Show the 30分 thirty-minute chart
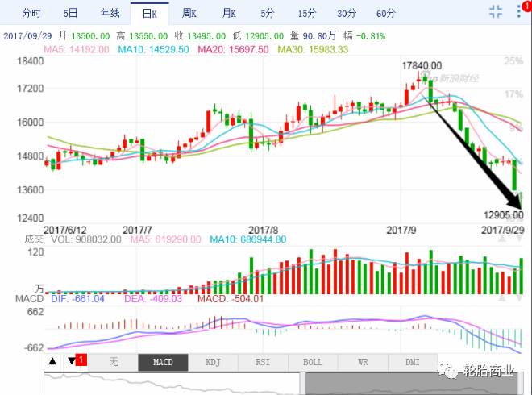This screenshot has width=532, height=395. pos(347,13)
